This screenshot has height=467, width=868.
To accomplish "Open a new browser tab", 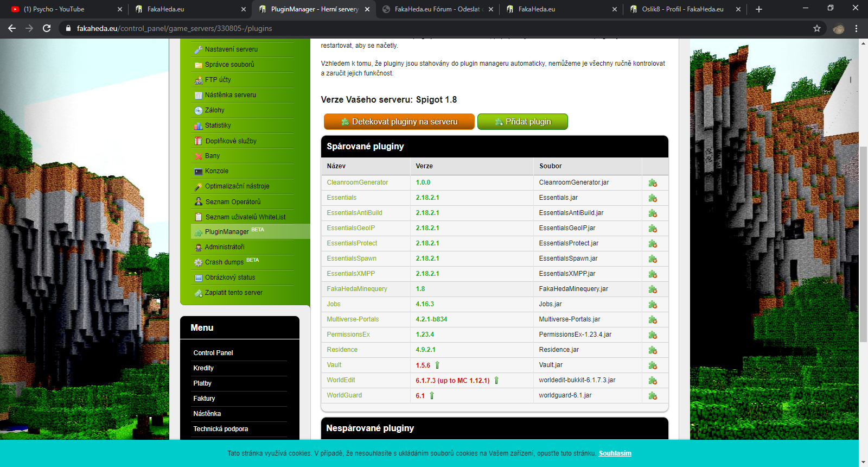I will pyautogui.click(x=759, y=9).
